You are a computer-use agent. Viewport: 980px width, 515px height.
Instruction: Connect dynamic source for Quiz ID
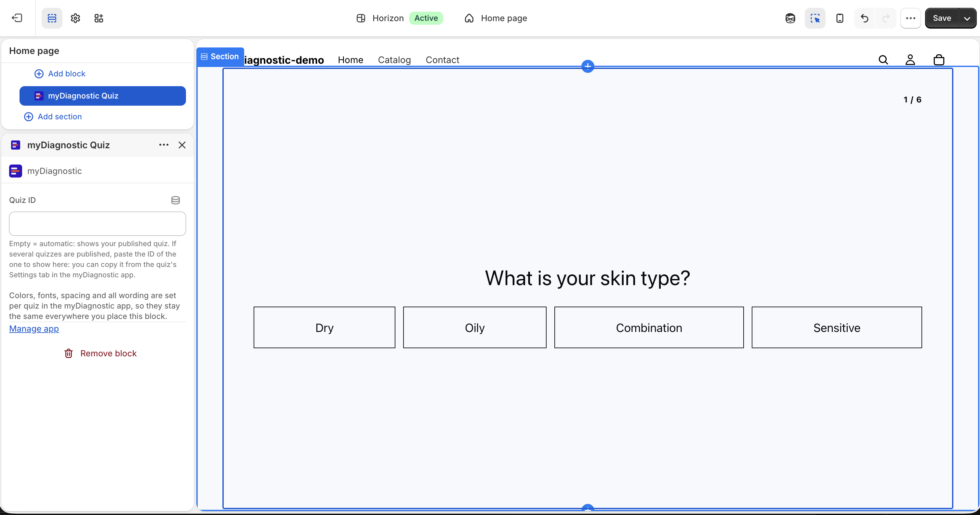tap(175, 200)
